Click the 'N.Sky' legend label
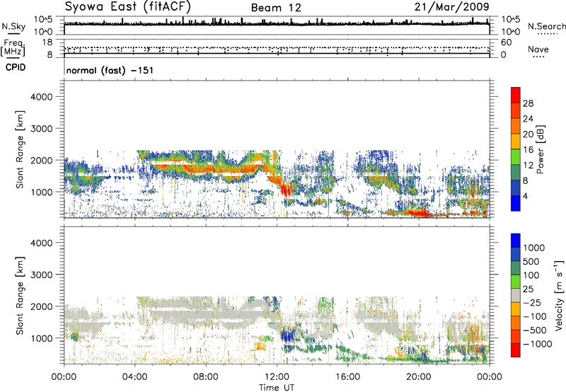566x392 pixels. click(13, 26)
